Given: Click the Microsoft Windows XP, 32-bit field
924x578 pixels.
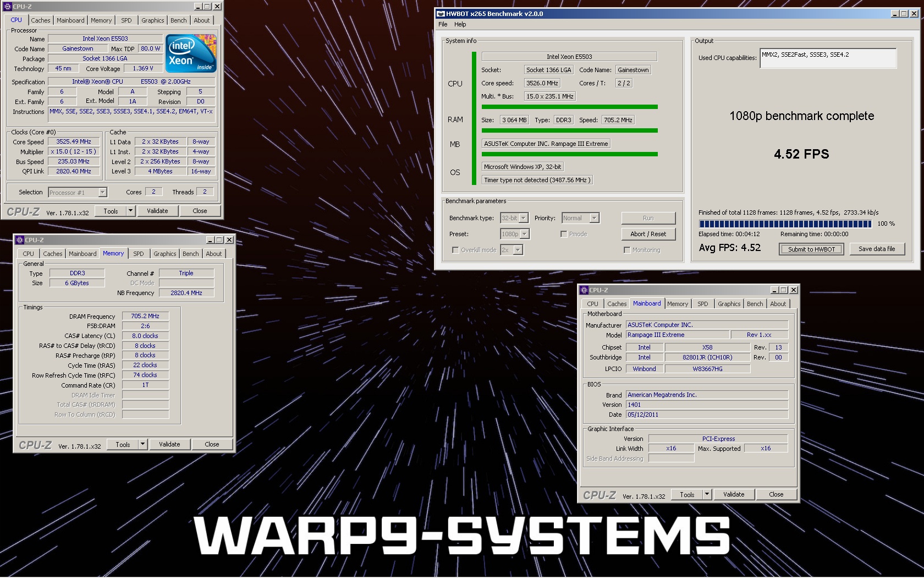Looking at the screenshot, I should [522, 167].
